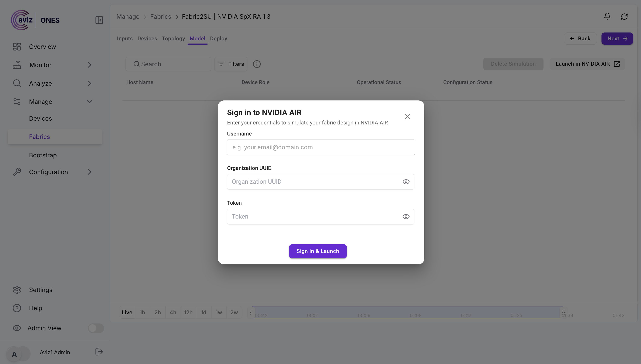Close the NVIDIA AIR sign-in dialog
641x364 pixels.
(407, 117)
